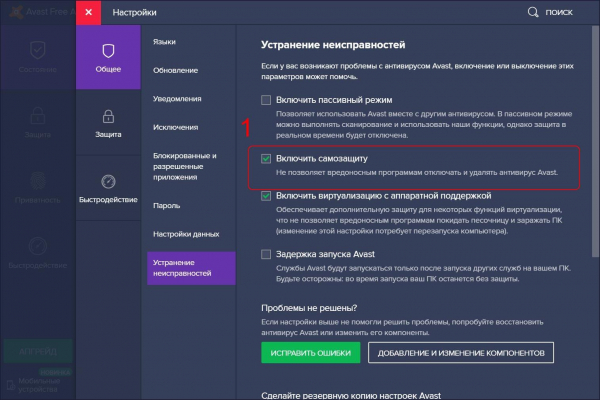Click the Avast logo at top left
Screen dimensions: 600x400
click(x=16, y=12)
